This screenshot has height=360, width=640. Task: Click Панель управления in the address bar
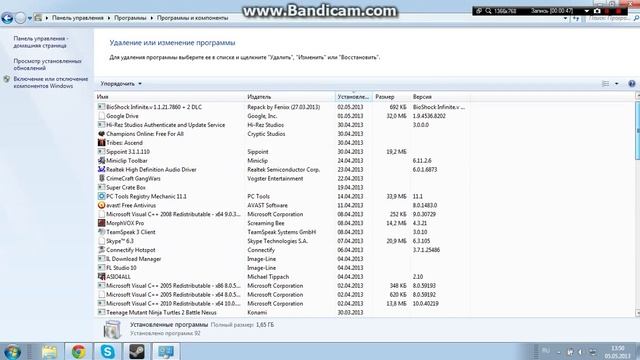point(78,18)
